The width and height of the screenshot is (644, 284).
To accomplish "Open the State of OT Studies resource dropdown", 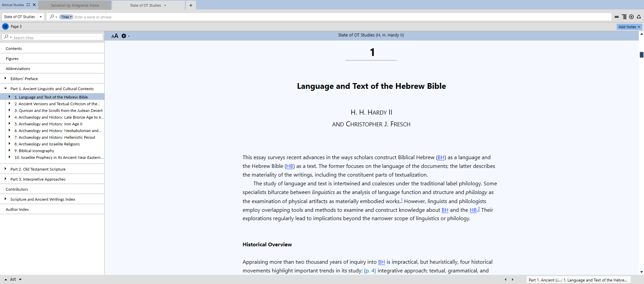I will coord(40,17).
